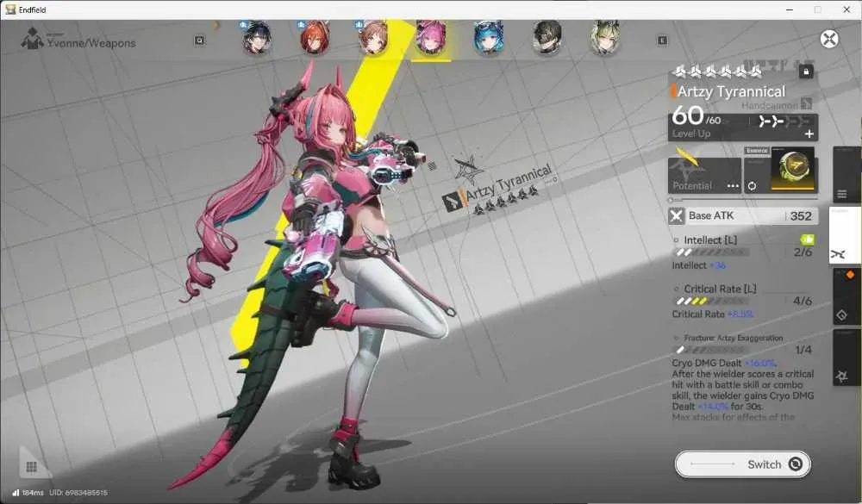The height and width of the screenshot is (504, 862).
Task: Open the grid menu icon at bottom-left
Action: click(x=32, y=467)
